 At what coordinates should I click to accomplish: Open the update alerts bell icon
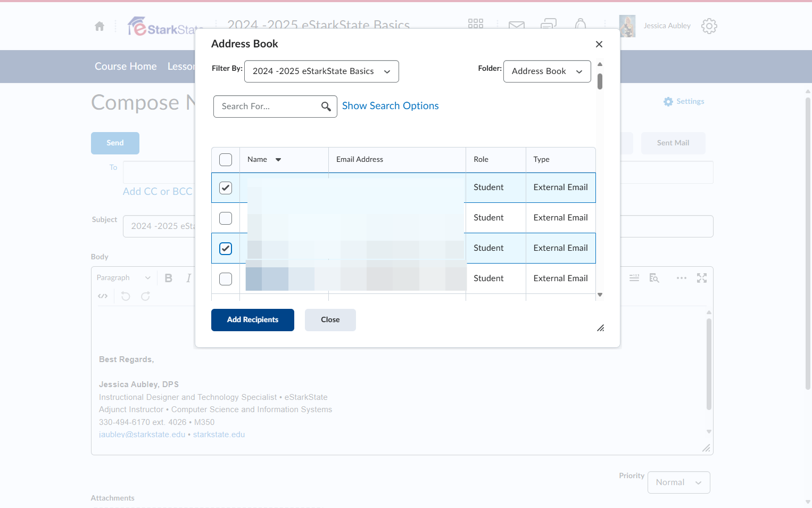click(x=581, y=24)
